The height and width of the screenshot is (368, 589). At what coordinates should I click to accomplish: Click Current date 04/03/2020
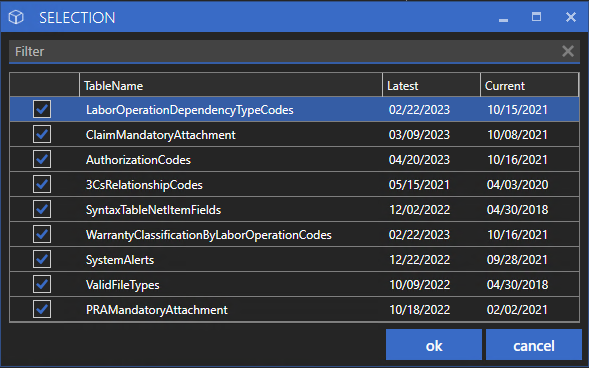(518, 184)
